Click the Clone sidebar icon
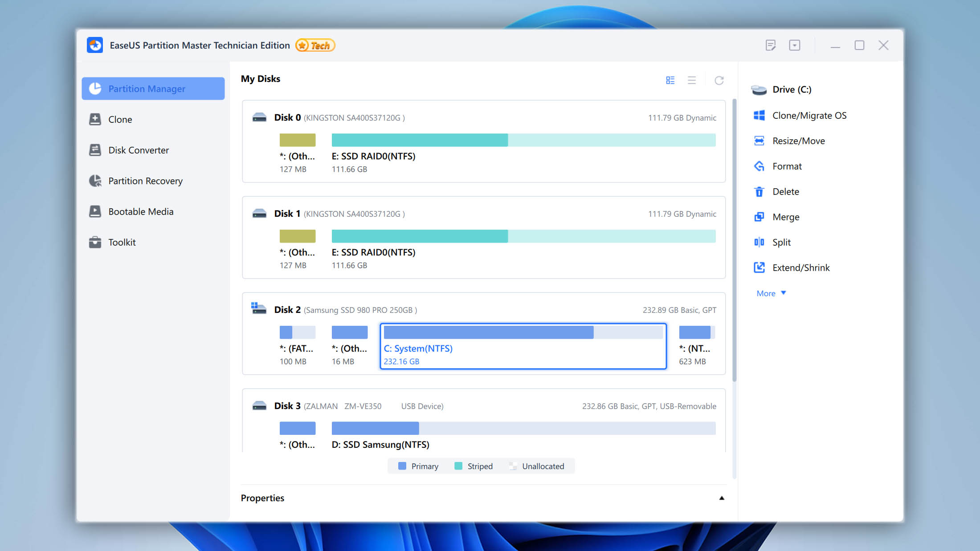 95,119
